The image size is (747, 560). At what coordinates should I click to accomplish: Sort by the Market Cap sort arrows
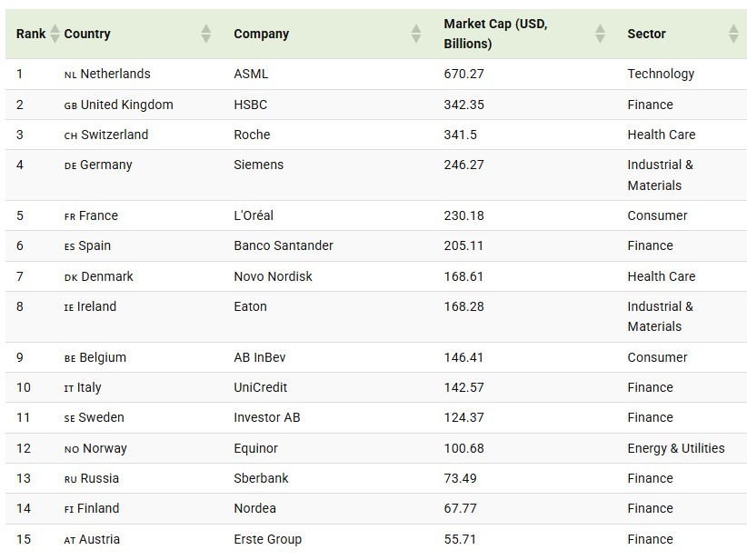click(601, 34)
